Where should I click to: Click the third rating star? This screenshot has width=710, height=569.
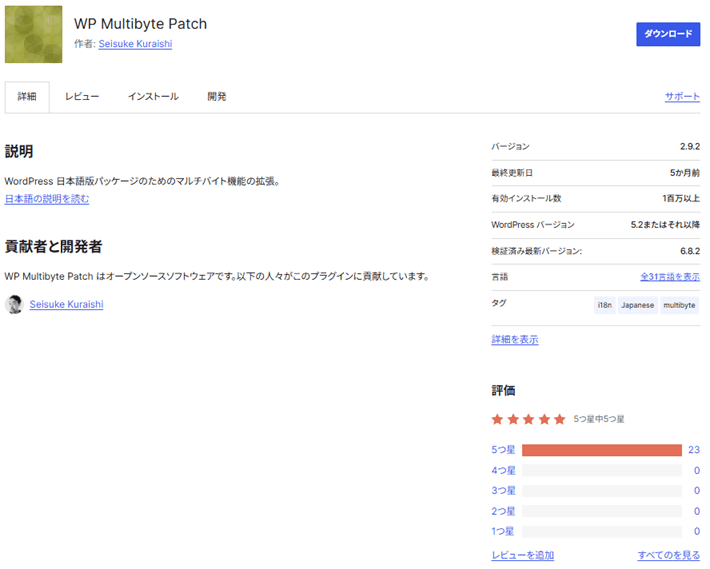(x=528, y=419)
